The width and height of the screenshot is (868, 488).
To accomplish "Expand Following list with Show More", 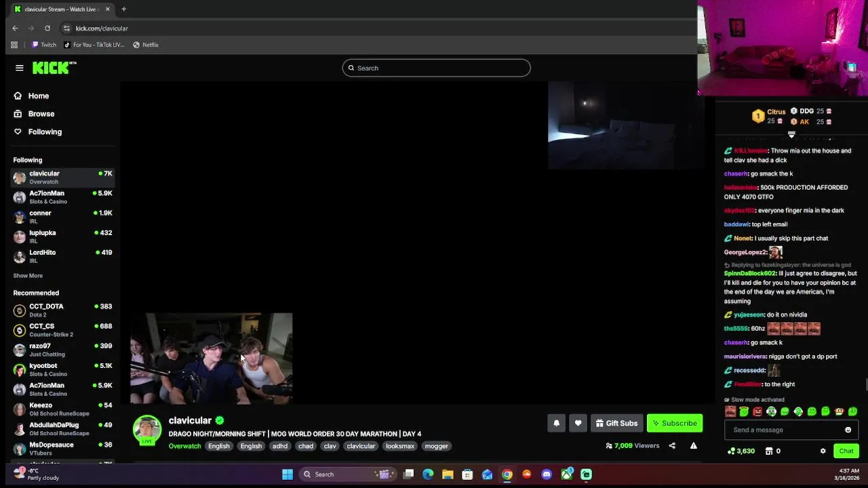I will [x=28, y=276].
